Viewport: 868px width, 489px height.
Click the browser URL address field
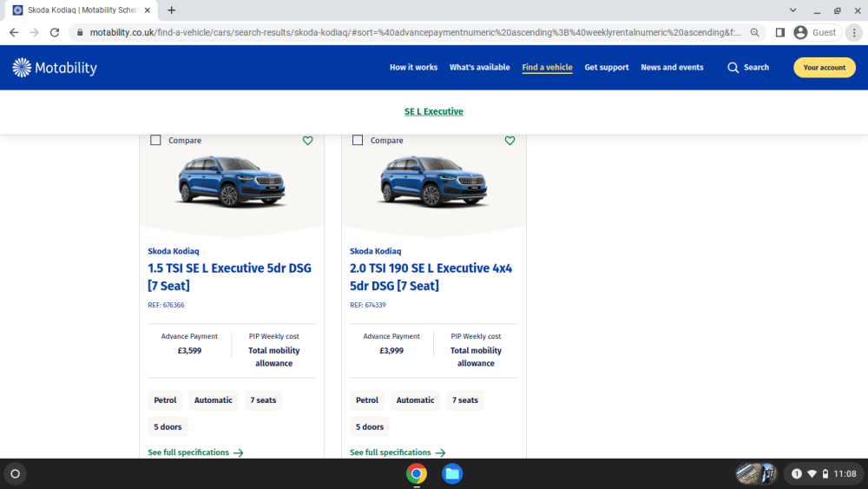tap(415, 33)
